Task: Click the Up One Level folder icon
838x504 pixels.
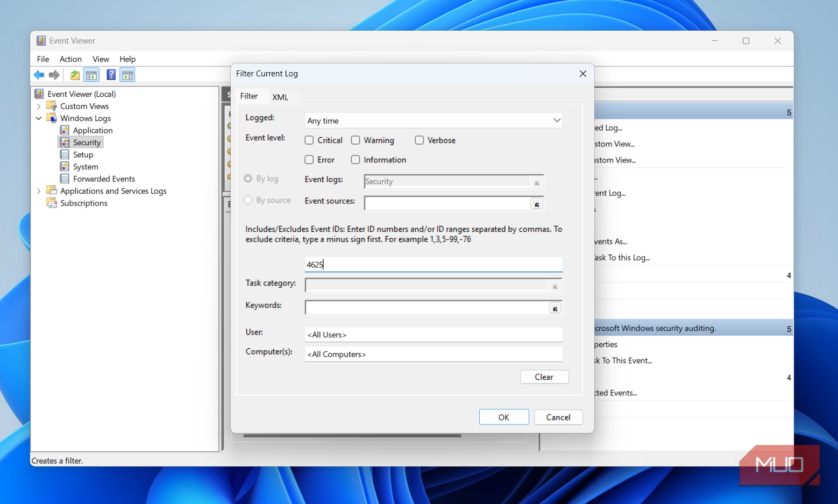Action: point(75,75)
